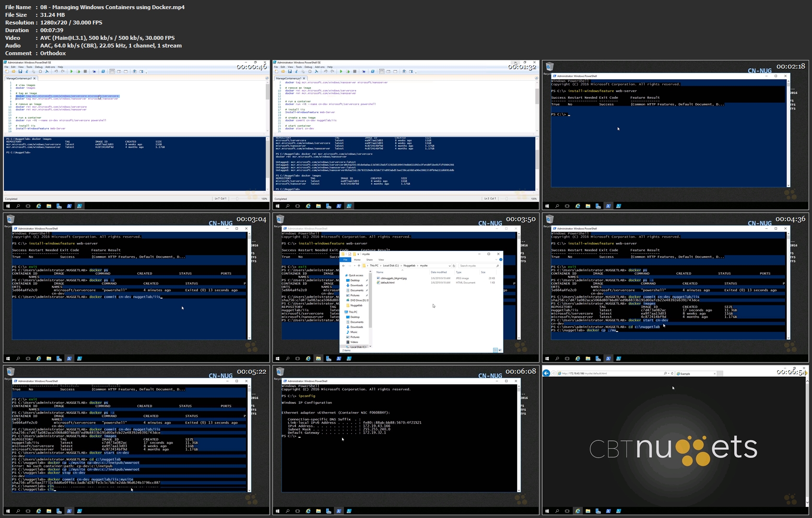Image resolution: width=812 pixels, height=518 pixels.
Task: Select Music in 00:03:50 Explorer sidebar
Action: [352, 332]
